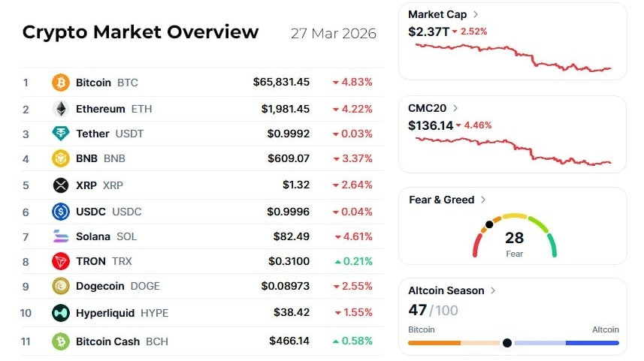Viewport: 644px width, 361px height.
Task: Click the Solana striped logo icon
Action: click(x=60, y=236)
